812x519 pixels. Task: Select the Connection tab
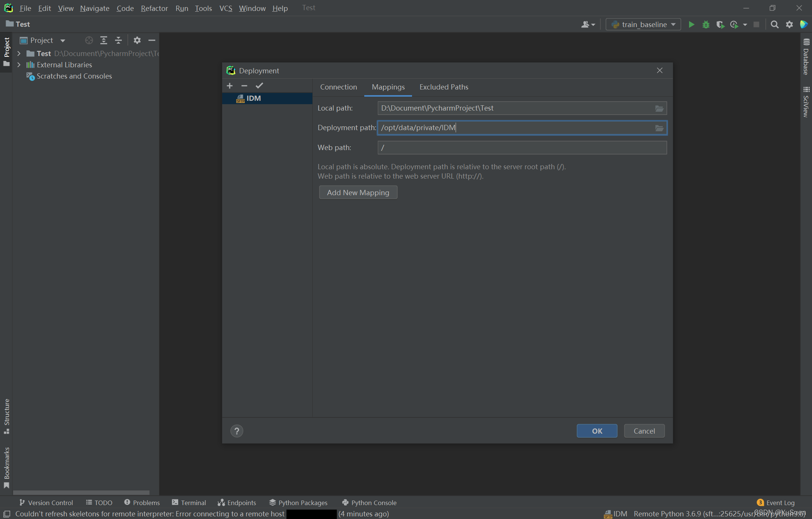tap(338, 87)
